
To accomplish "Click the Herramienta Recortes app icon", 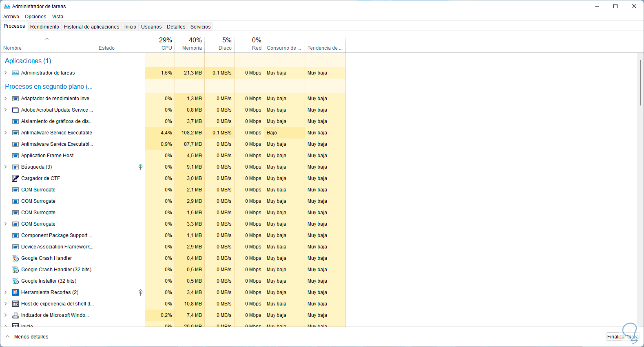I will [x=15, y=292].
